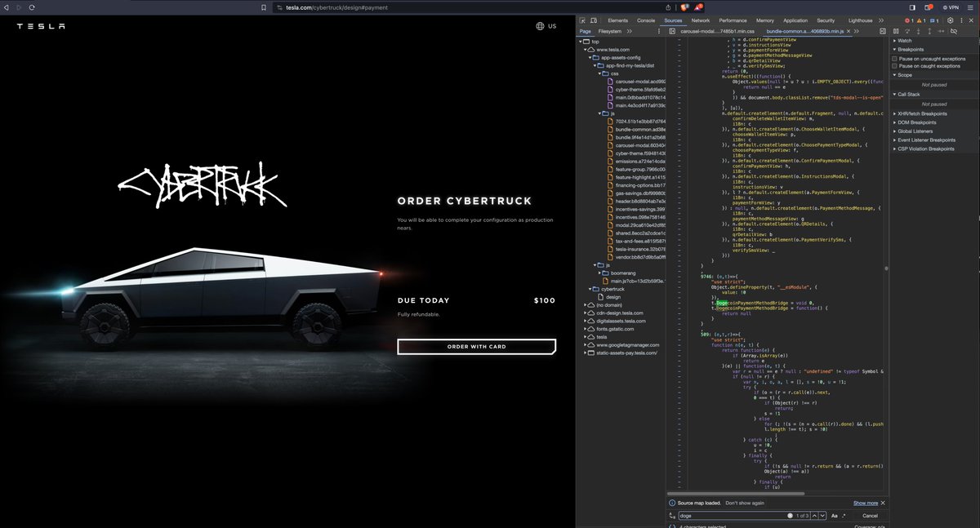The height and width of the screenshot is (528, 980).
Task: Click the Tesla logo
Action: tap(41, 26)
